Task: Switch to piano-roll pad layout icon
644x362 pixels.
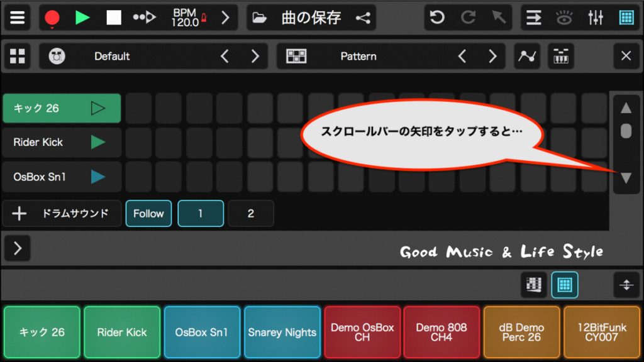Action: coord(533,285)
